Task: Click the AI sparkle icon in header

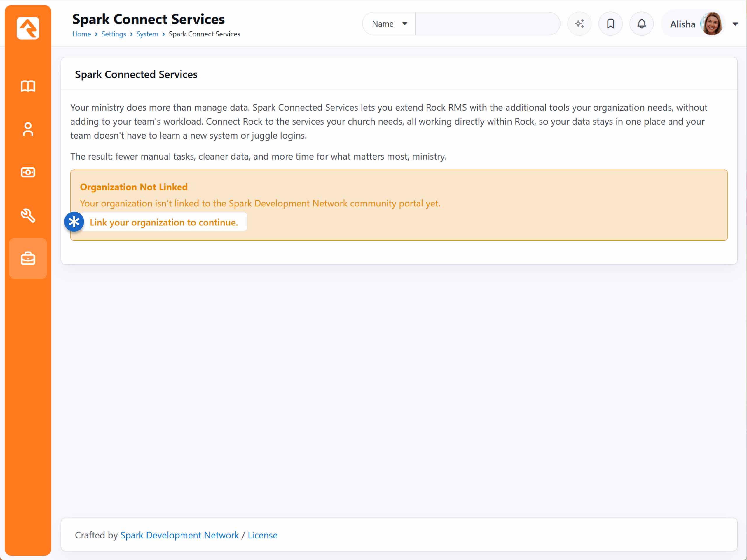Action: pos(580,24)
